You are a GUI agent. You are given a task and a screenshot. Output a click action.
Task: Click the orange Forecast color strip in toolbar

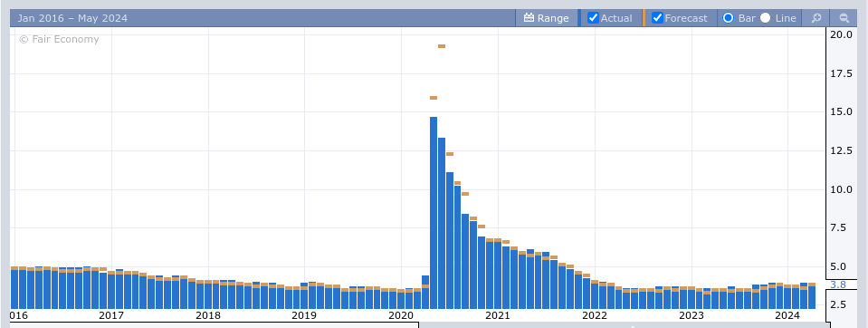[644, 18]
